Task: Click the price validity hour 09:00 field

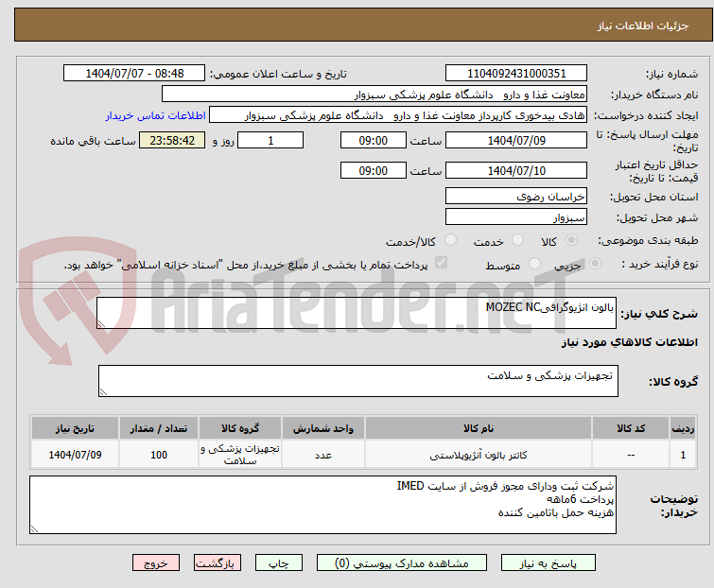Action: pos(373,171)
